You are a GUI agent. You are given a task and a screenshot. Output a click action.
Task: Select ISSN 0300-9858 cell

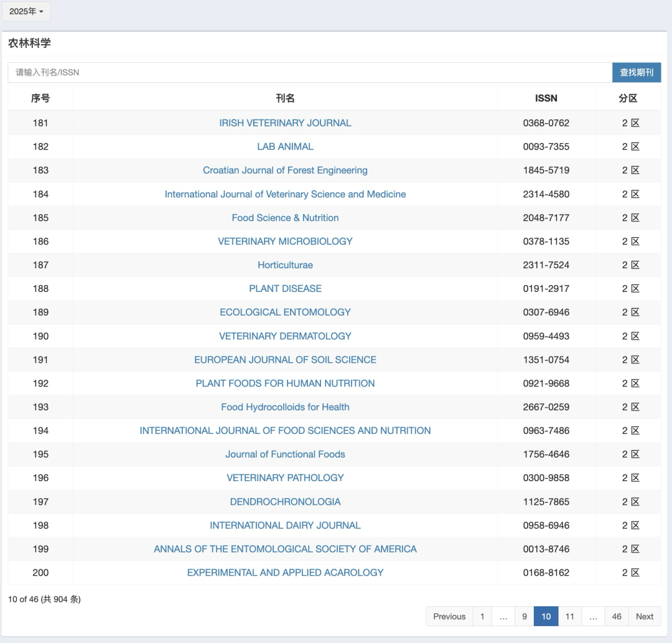(x=546, y=477)
